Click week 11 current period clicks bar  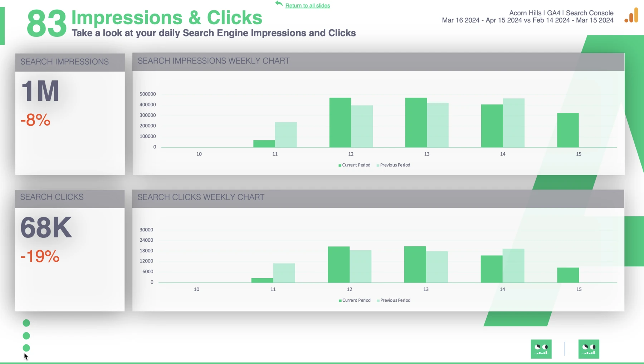coord(262,281)
